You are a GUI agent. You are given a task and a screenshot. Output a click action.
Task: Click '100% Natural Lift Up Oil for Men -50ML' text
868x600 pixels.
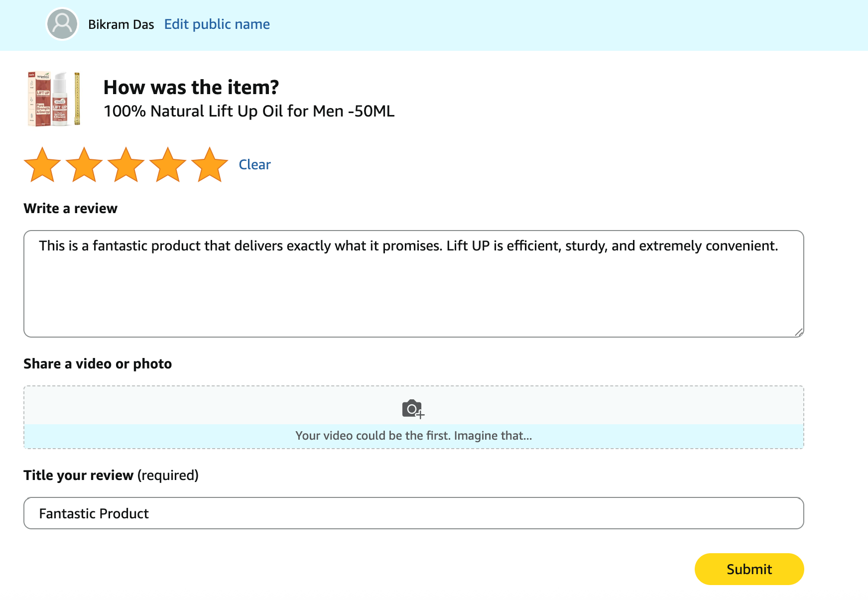(249, 111)
